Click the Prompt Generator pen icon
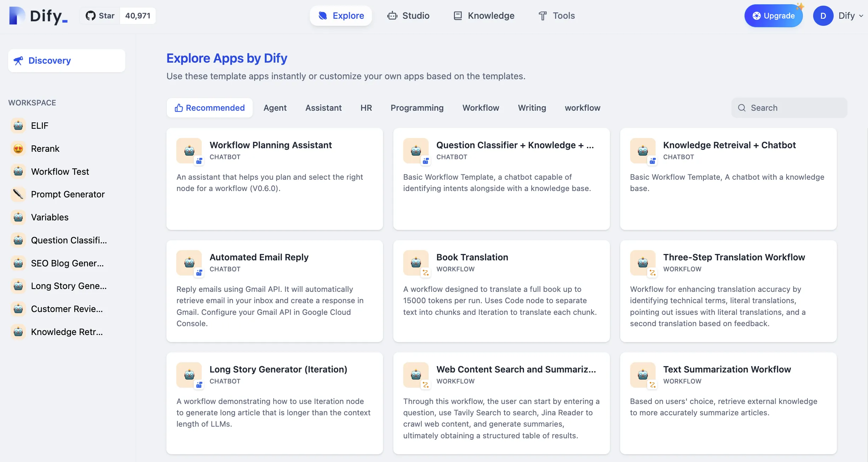Viewport: 868px width, 462px height. pyautogui.click(x=18, y=194)
